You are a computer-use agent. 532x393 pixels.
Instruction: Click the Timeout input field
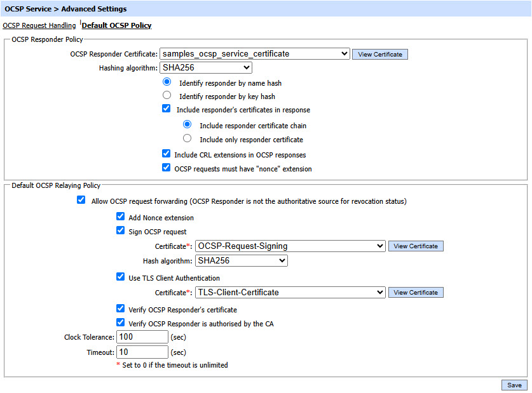[x=142, y=352]
